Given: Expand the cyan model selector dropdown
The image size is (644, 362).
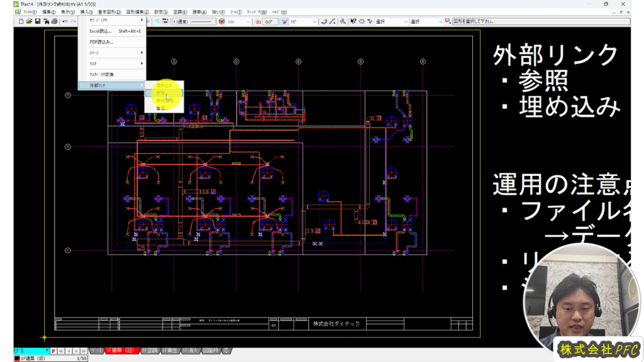Looking at the screenshot, I should pyautogui.click(x=47, y=351).
